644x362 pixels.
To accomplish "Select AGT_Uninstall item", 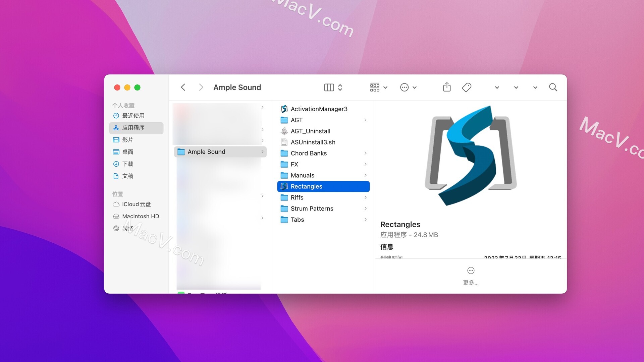I will [323, 131].
